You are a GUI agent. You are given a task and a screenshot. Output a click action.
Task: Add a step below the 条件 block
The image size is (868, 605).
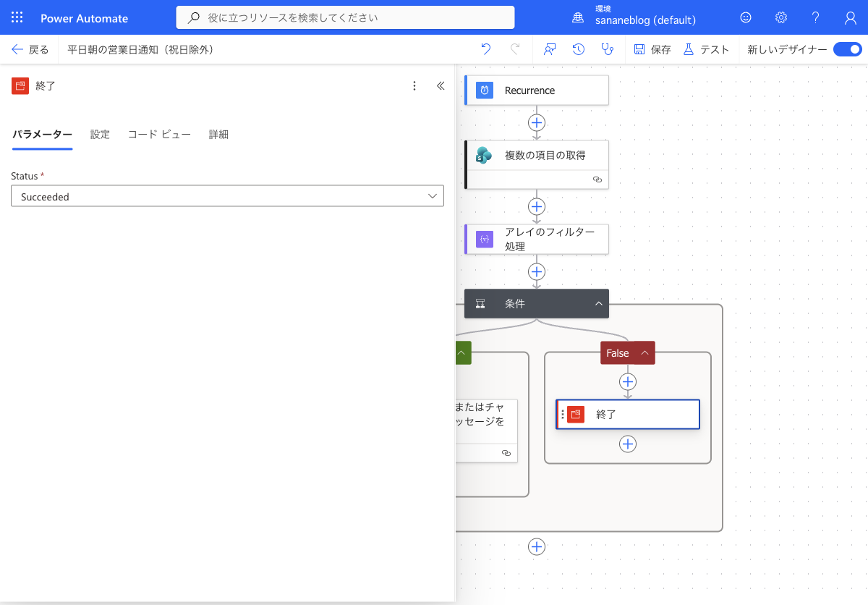[x=536, y=547]
